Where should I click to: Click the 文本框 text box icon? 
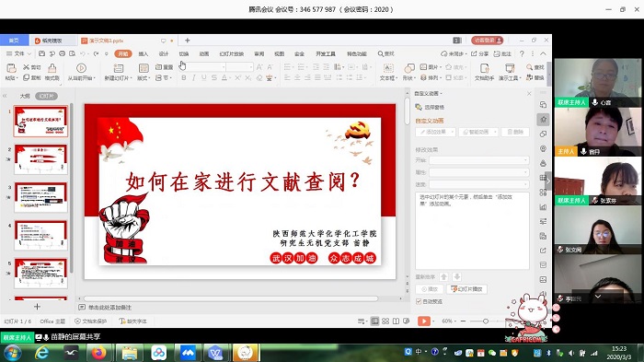click(388, 72)
